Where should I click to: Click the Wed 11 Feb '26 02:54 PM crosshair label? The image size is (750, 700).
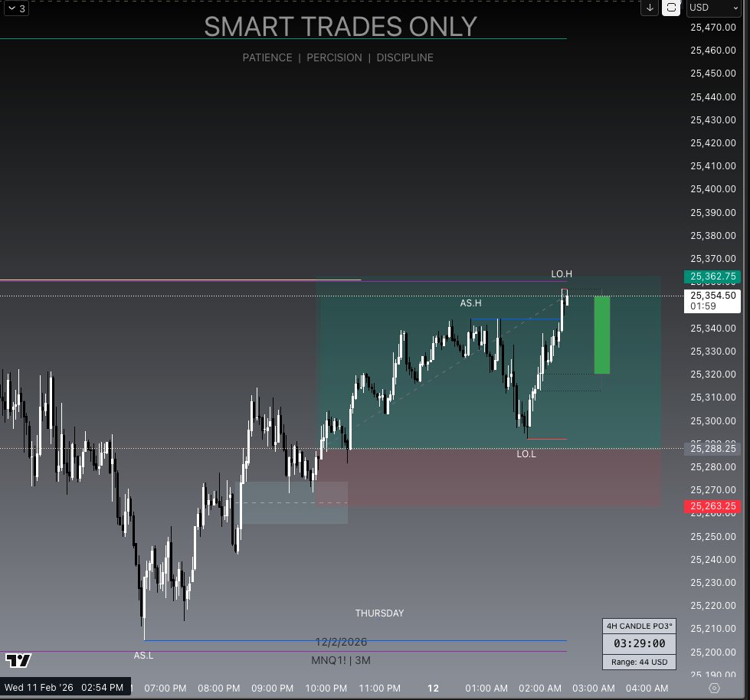64,688
